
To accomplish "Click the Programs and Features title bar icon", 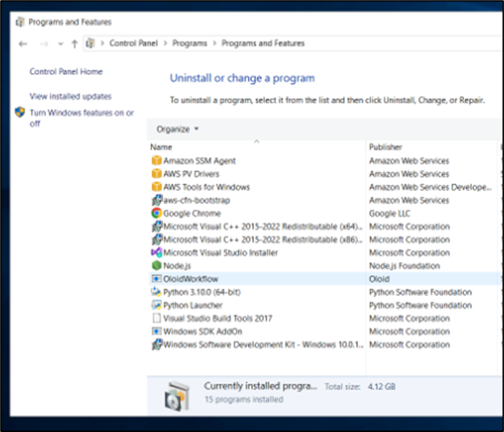I will (20, 22).
